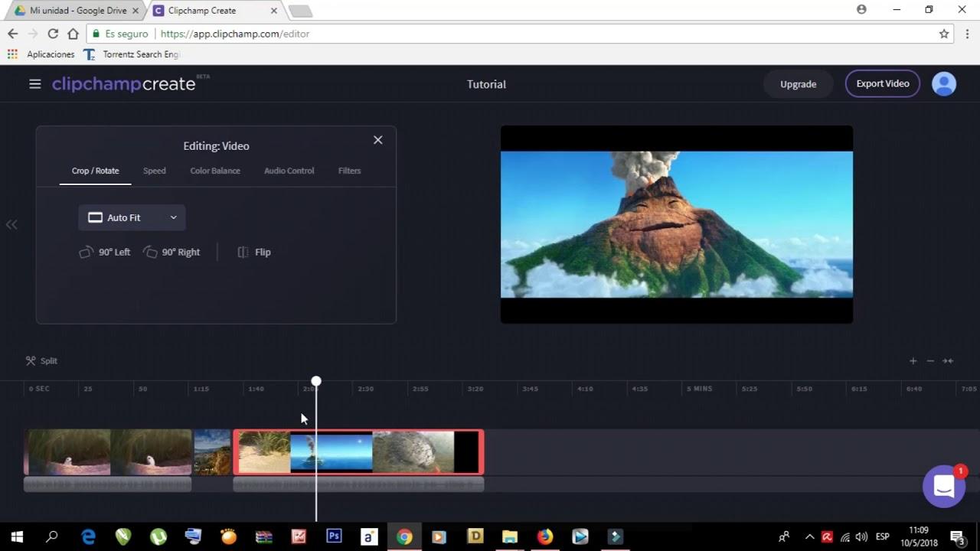Open the Chrome three-dot menu

(968, 34)
